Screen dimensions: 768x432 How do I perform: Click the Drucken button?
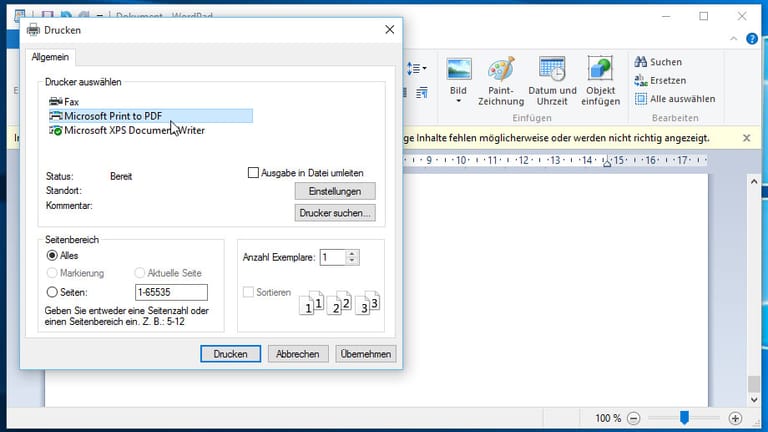230,354
